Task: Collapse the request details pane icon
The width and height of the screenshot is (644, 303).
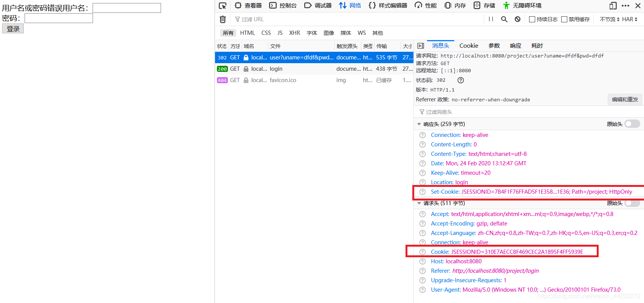Action: (x=421, y=46)
